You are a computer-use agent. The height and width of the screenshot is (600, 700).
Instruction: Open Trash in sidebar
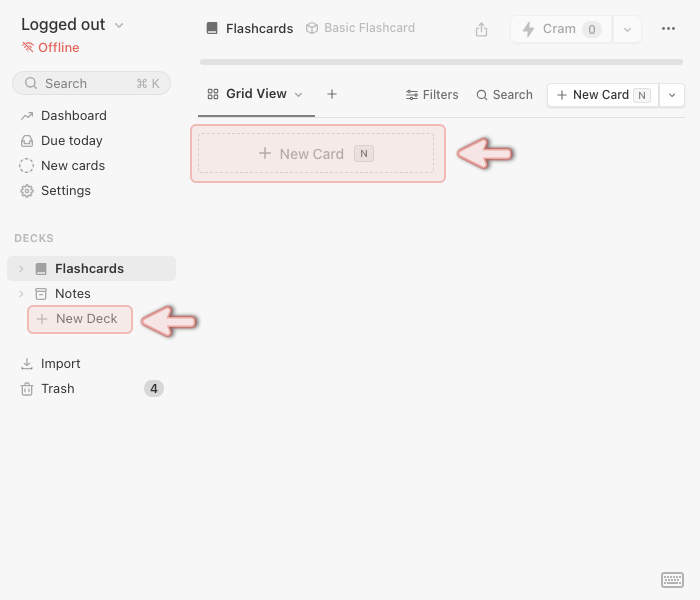click(x=57, y=389)
